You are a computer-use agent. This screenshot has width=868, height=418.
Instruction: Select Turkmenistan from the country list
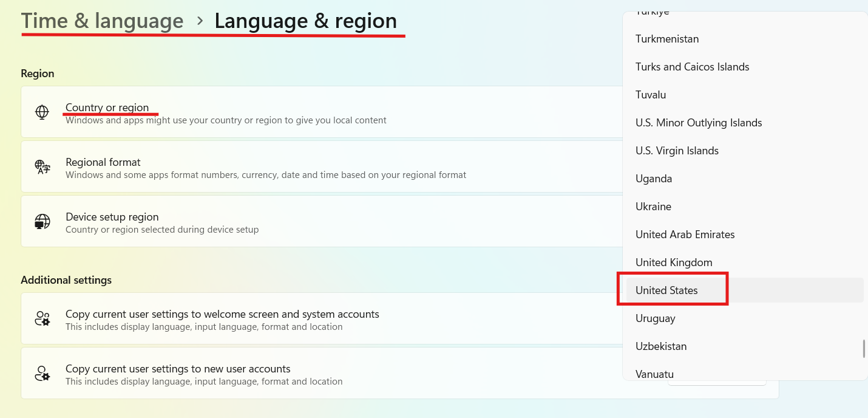[667, 38]
